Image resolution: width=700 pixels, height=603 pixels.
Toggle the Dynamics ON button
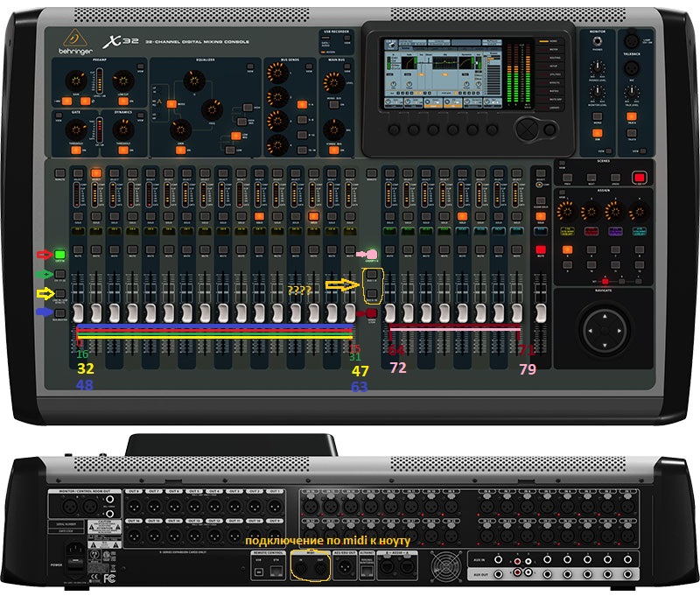point(123,150)
